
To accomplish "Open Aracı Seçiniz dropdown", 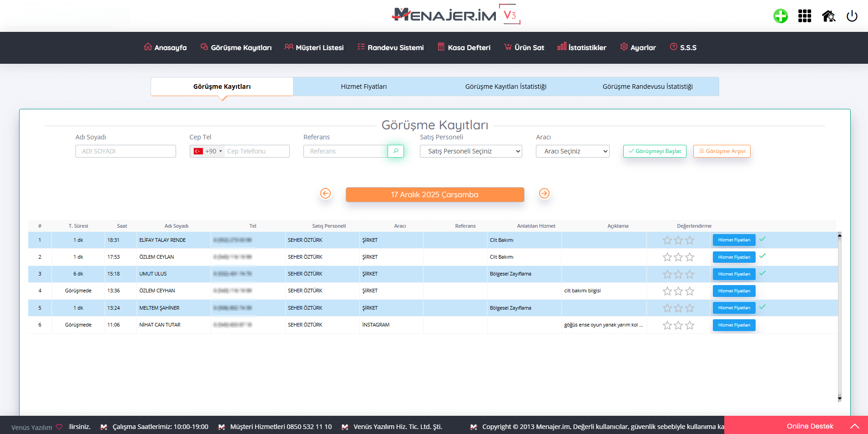I will (572, 151).
